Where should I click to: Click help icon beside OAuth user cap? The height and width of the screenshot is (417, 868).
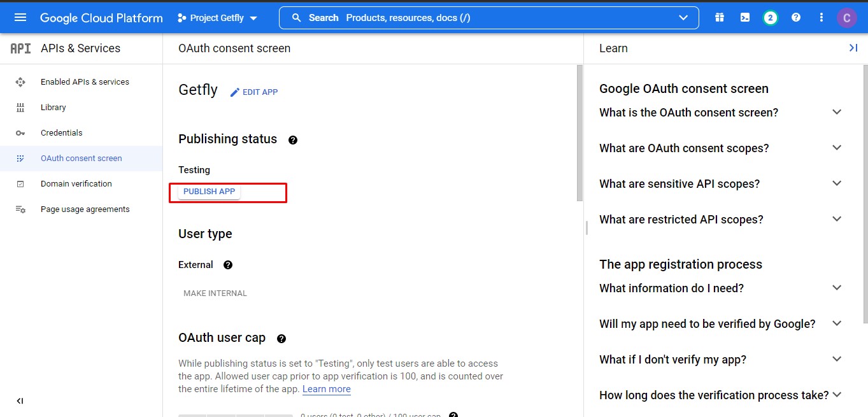(281, 339)
